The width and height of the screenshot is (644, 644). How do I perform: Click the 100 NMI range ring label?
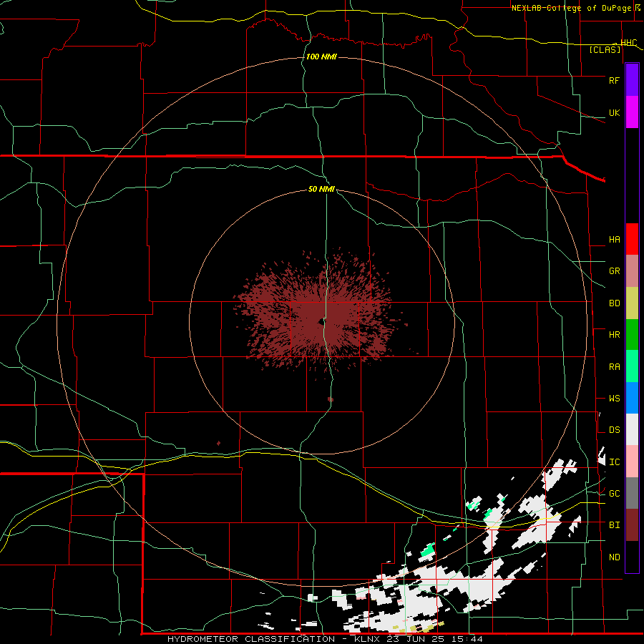tap(321, 57)
